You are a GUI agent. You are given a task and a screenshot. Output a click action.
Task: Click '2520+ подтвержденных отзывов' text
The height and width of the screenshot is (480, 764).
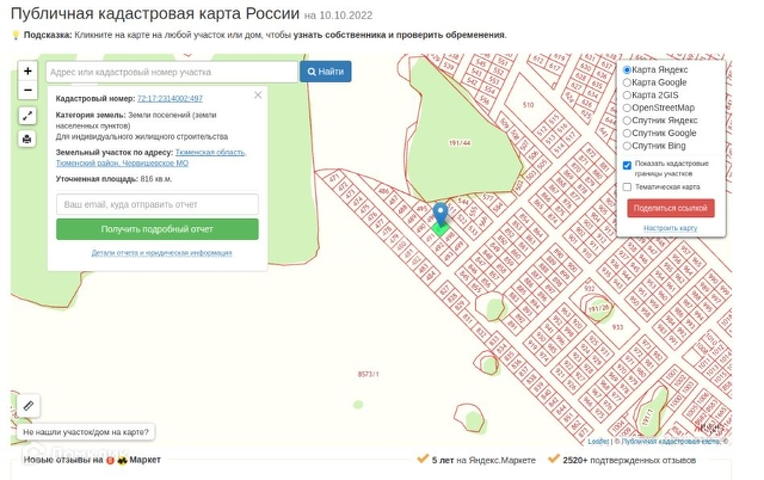point(629,460)
